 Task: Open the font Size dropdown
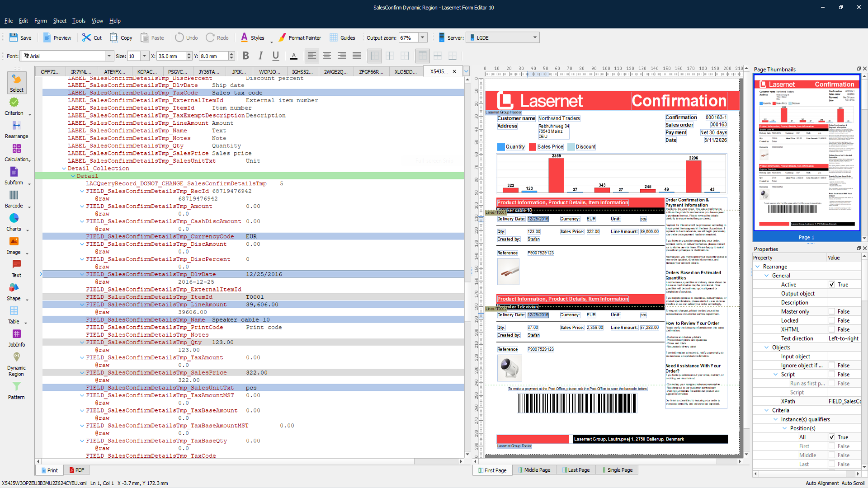click(145, 56)
